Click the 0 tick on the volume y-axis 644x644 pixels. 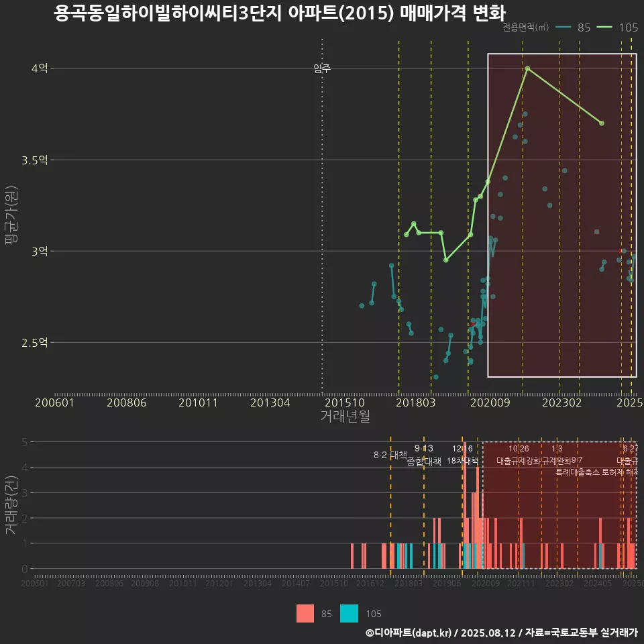point(25,569)
